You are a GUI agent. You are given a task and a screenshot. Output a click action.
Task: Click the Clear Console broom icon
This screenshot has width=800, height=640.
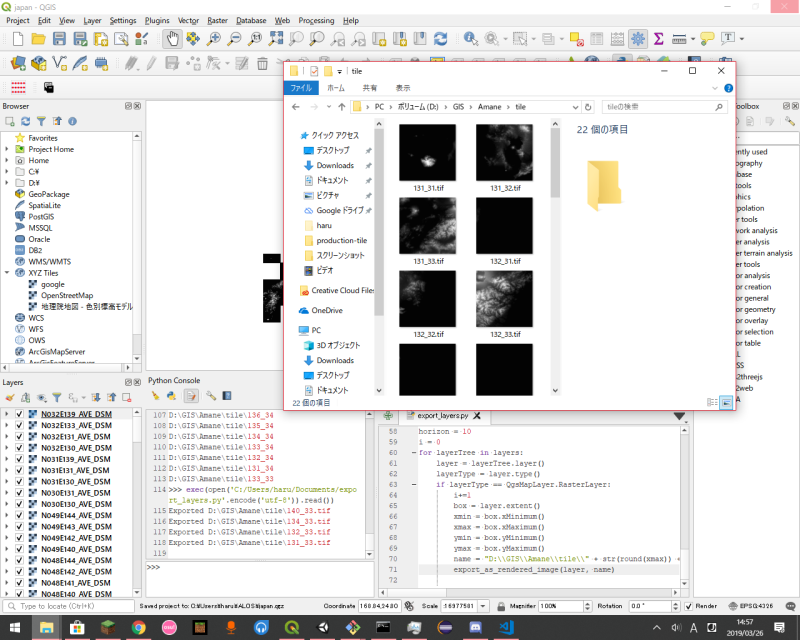click(x=155, y=396)
